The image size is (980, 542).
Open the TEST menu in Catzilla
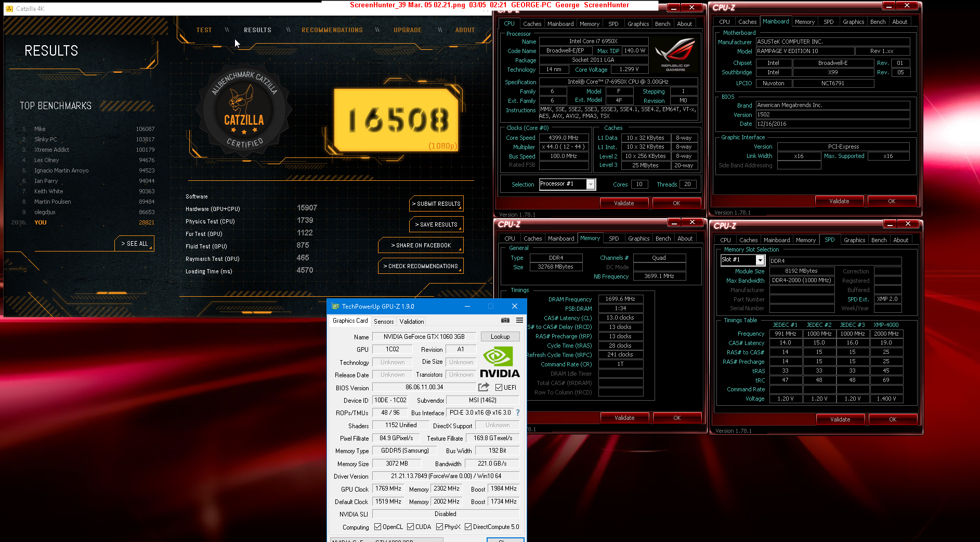204,30
